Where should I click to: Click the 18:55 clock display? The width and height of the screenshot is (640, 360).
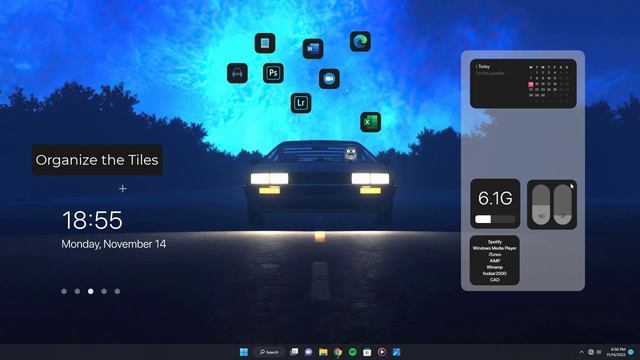(x=92, y=220)
